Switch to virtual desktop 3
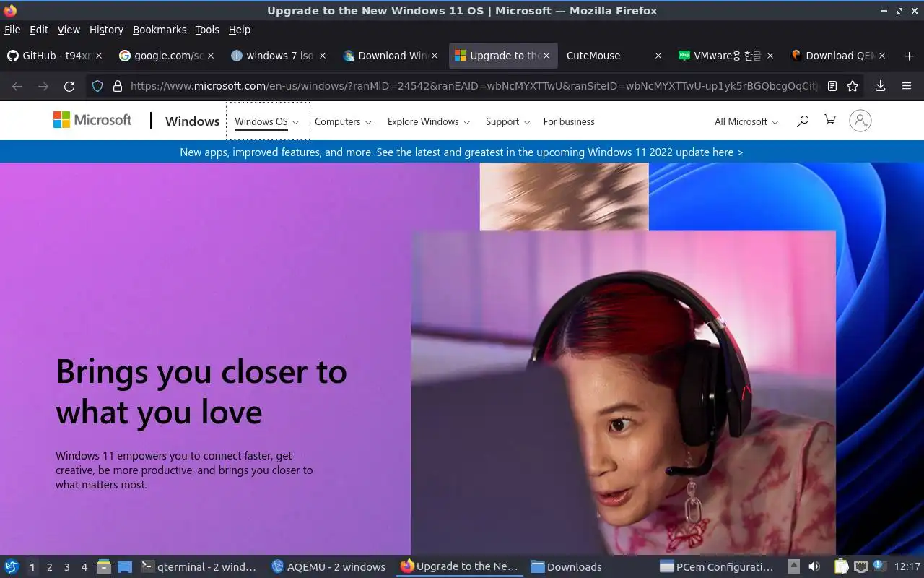The height and width of the screenshot is (578, 924). point(67,567)
